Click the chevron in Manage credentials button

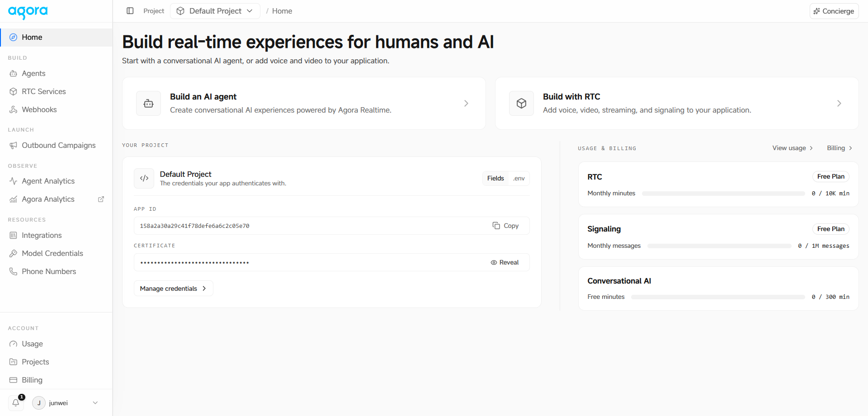[x=204, y=288]
